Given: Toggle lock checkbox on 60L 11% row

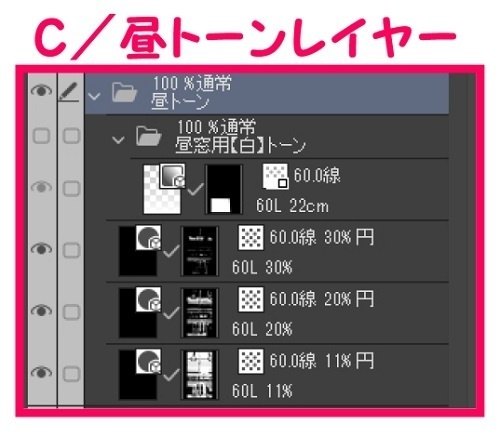Looking at the screenshot, I should (x=71, y=374).
